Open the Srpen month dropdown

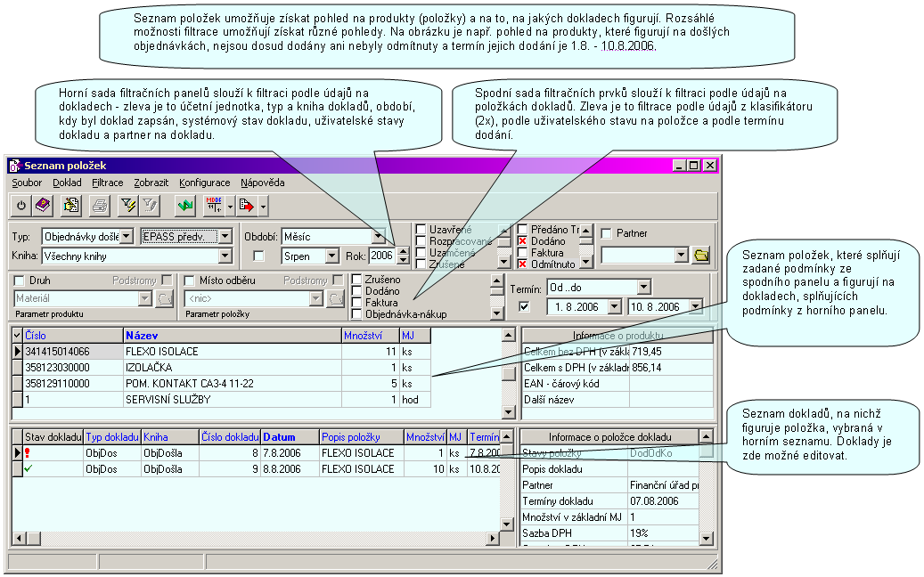point(332,256)
